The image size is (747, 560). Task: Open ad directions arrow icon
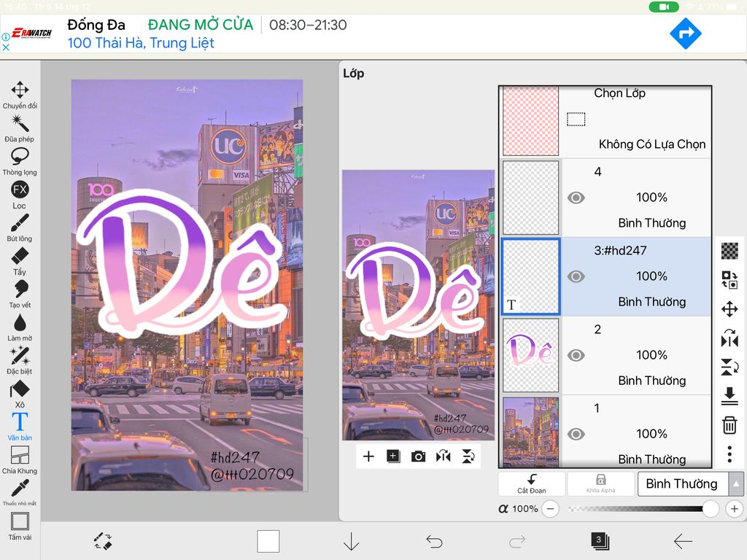click(x=686, y=34)
